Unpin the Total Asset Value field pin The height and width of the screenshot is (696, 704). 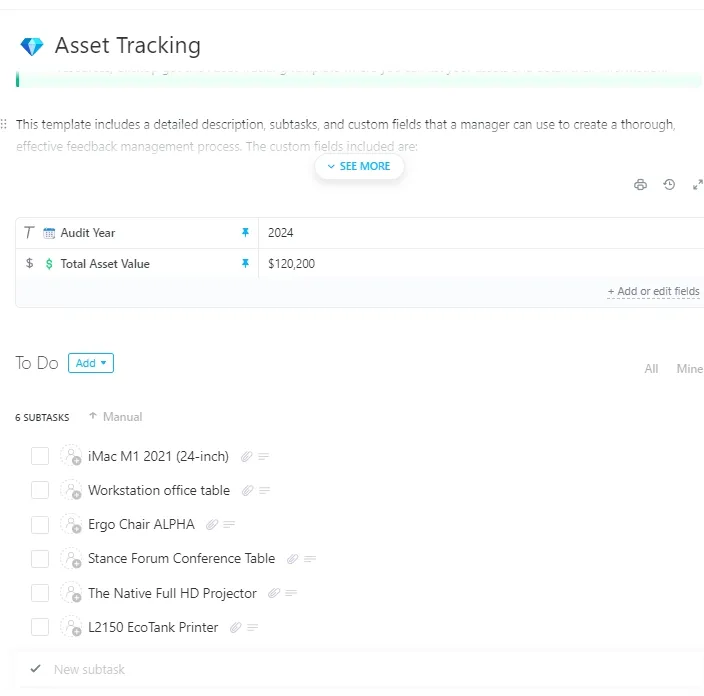245,263
